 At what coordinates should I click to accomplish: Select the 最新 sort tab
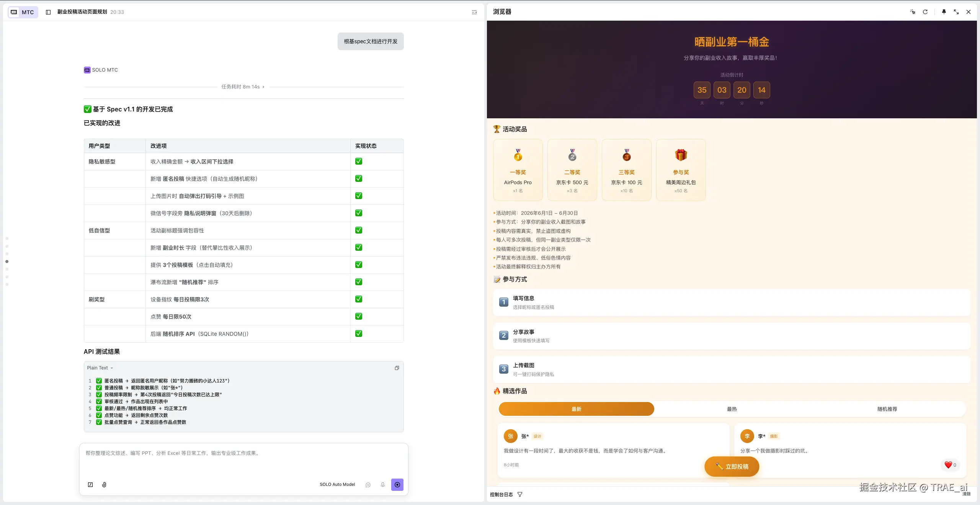tap(577, 409)
